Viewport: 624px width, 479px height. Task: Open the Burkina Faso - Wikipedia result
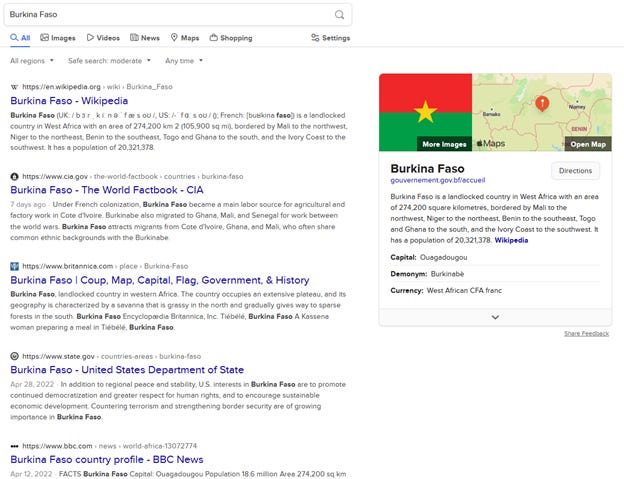[69, 101]
